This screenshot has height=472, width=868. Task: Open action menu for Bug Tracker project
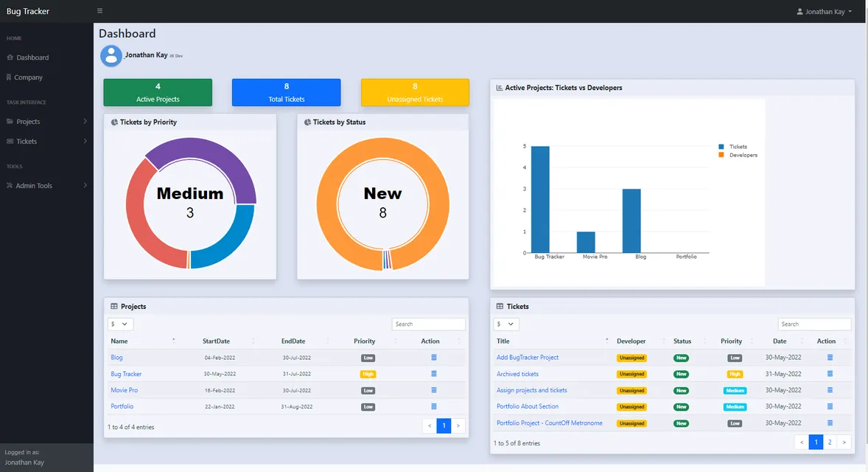coord(434,374)
